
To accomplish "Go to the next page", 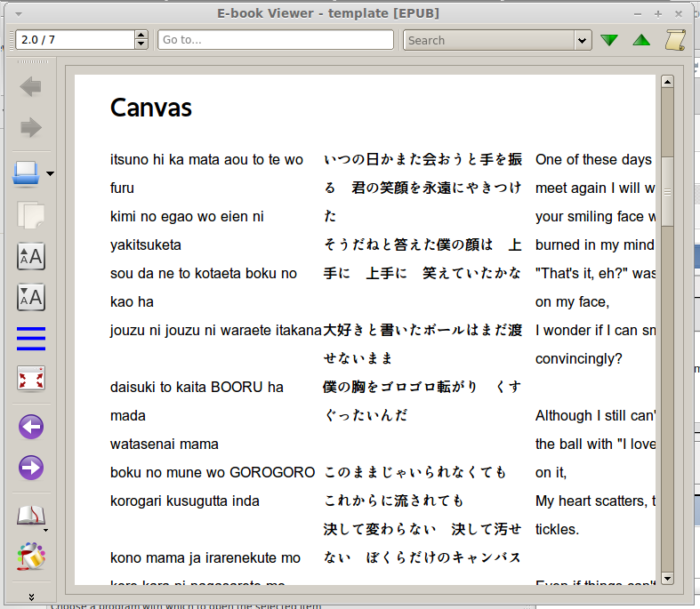I will [31, 468].
